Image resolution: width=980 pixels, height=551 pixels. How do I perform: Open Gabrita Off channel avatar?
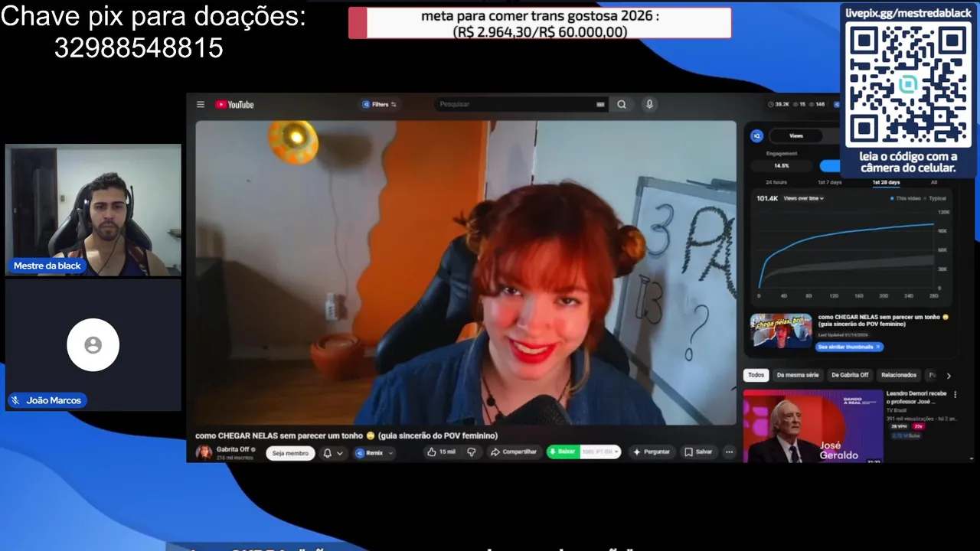(x=204, y=452)
